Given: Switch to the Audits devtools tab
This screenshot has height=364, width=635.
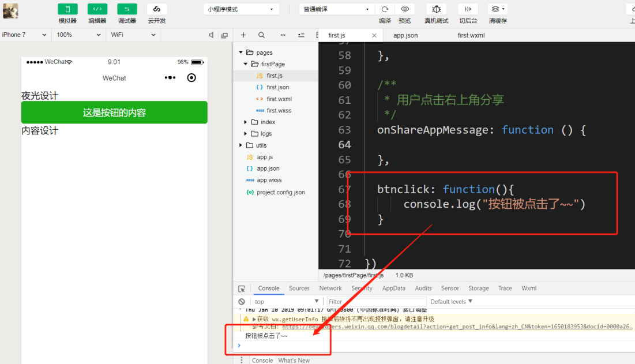Looking at the screenshot, I should 423,288.
